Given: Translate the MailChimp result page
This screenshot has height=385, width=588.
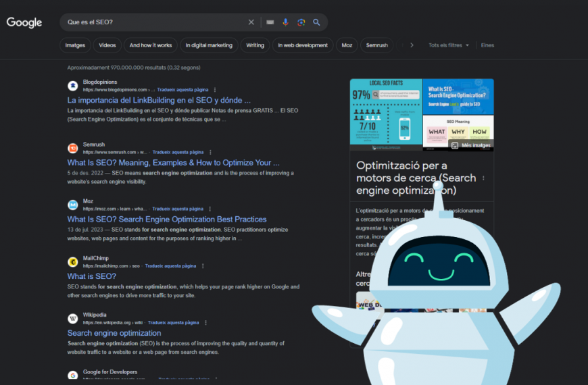Looking at the screenshot, I should pyautogui.click(x=170, y=266).
